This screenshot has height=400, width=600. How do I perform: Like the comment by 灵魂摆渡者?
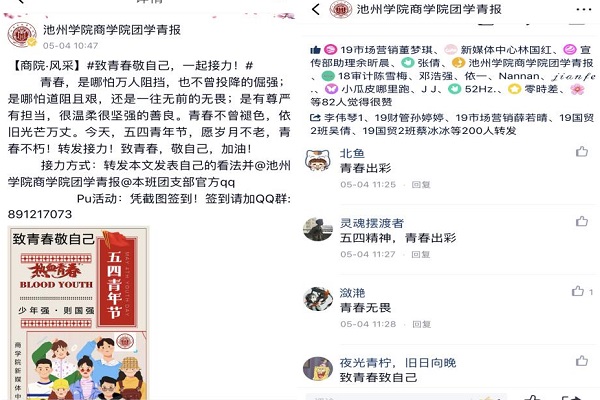582,221
